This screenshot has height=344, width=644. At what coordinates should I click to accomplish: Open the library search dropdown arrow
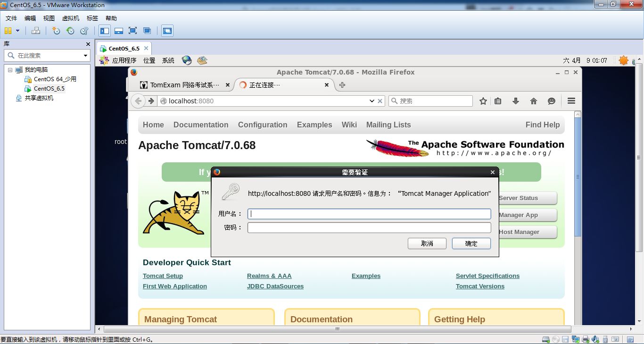[x=85, y=56]
